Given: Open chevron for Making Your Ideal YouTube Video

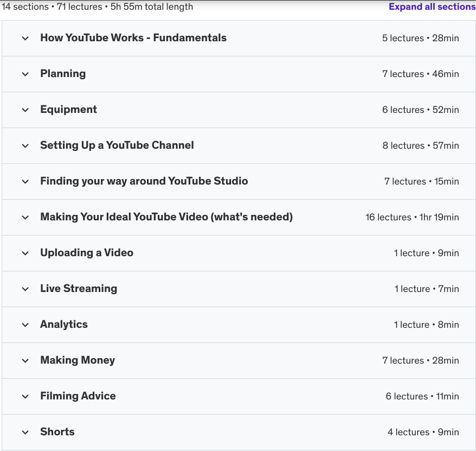Looking at the screenshot, I should pyautogui.click(x=25, y=218).
